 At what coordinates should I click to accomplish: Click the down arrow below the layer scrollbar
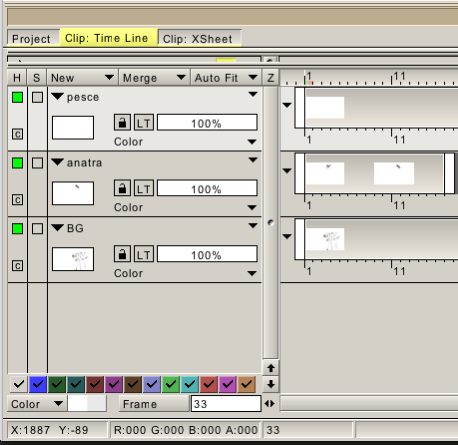pyautogui.click(x=271, y=384)
